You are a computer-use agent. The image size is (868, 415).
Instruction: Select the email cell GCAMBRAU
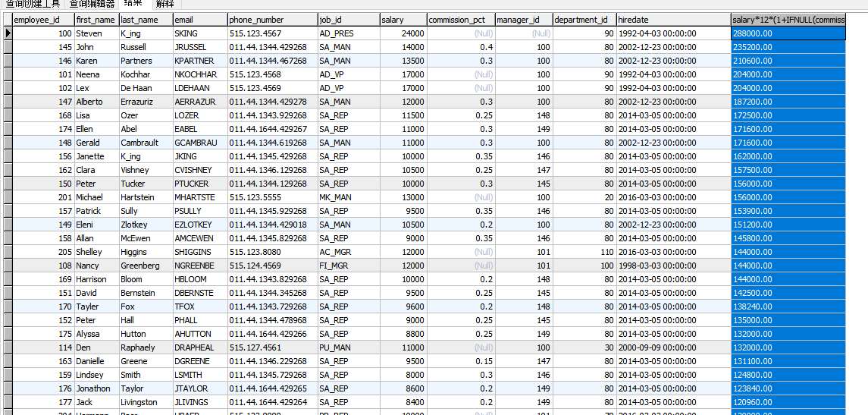[200, 143]
